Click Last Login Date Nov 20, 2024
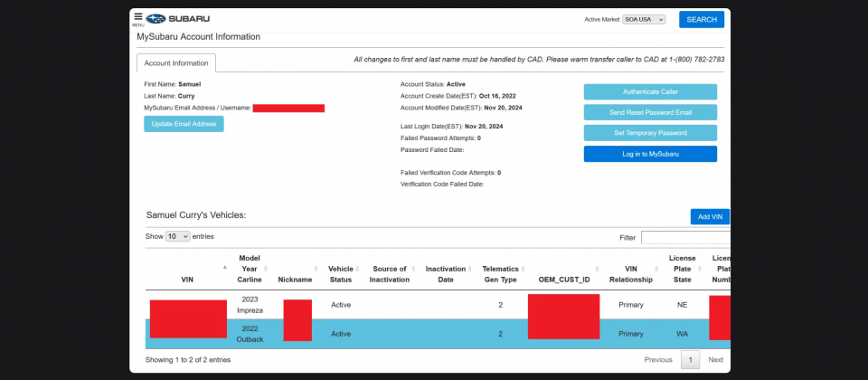This screenshot has height=380, width=868. (x=452, y=127)
